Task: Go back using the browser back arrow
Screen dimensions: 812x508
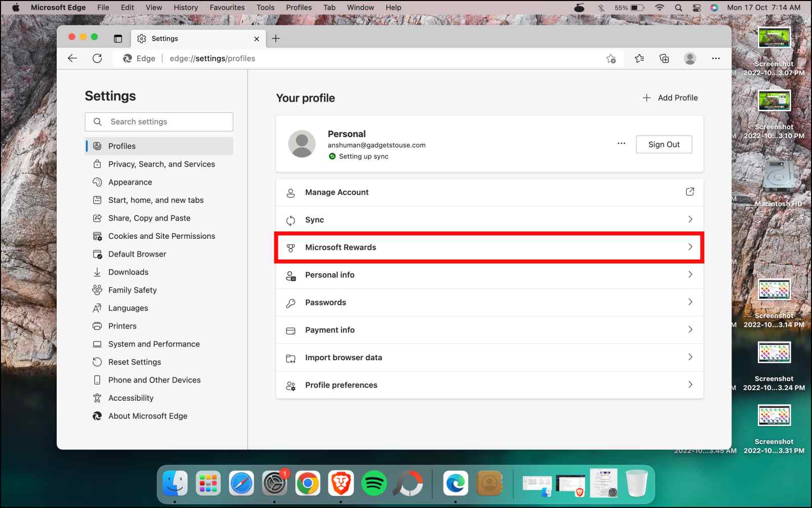Action: 72,58
